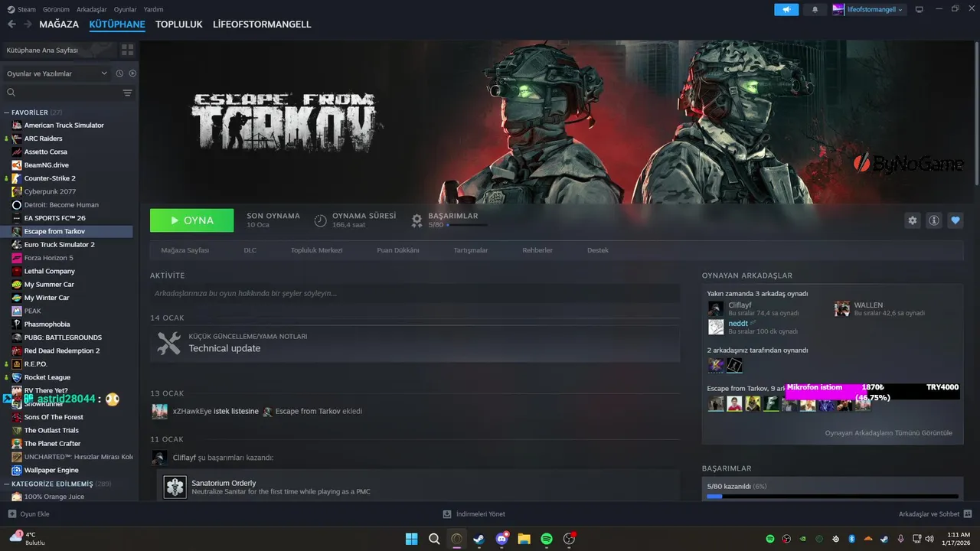Viewport: 980px width, 551px height.
Task: Click the Wallpaper Engine icon
Action: pos(17,470)
